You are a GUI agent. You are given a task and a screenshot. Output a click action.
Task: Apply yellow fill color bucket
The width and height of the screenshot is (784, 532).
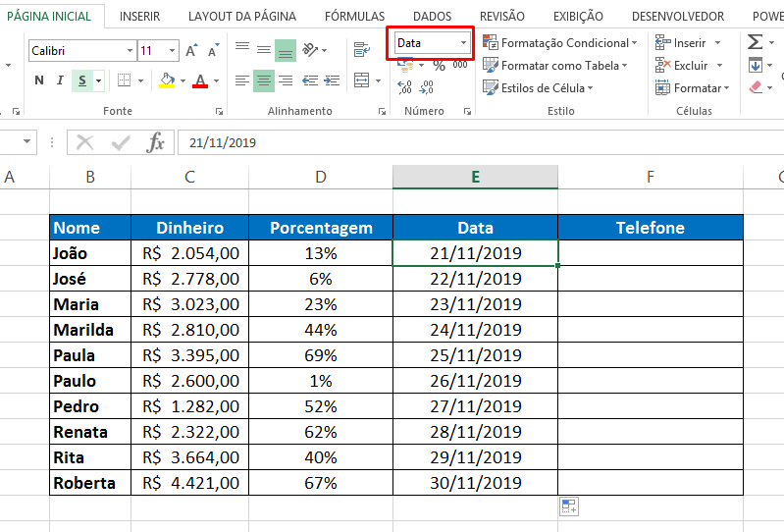167,80
